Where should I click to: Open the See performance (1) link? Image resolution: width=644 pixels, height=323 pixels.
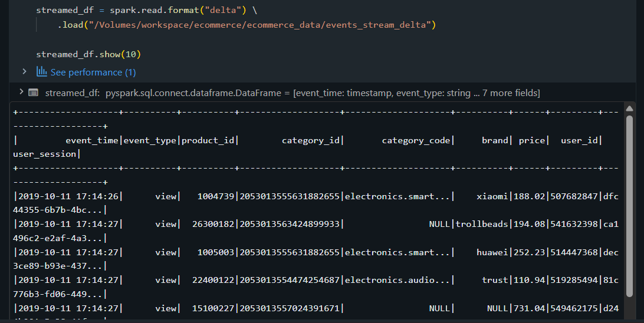point(93,72)
